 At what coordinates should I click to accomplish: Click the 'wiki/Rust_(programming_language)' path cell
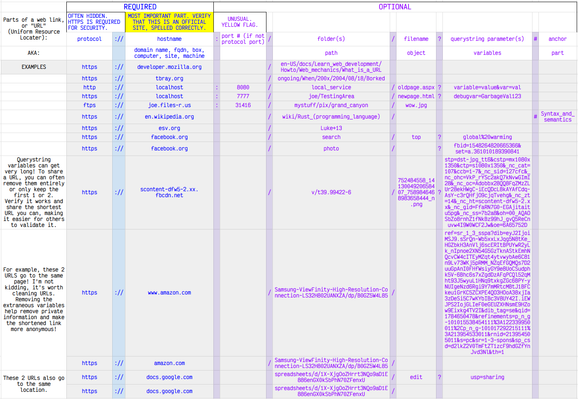[331, 117]
